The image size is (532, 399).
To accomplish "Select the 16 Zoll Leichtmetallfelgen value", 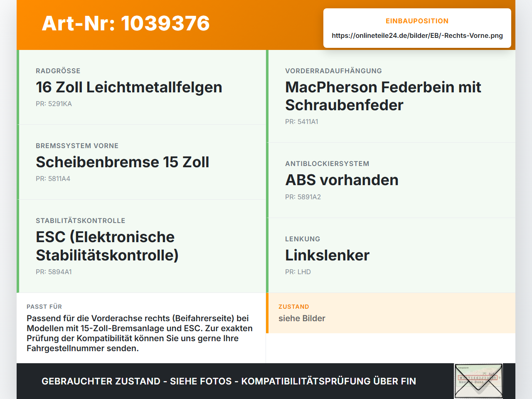I will tap(129, 87).
